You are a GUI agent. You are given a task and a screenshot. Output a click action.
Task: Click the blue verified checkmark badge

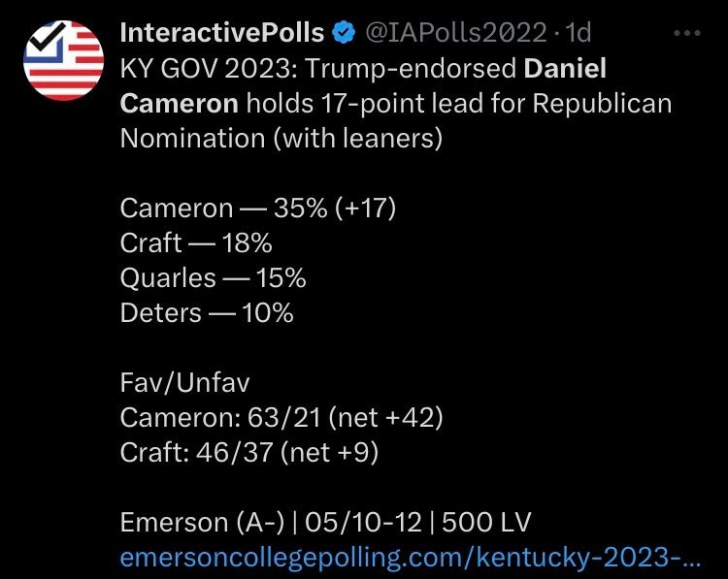[x=344, y=33]
